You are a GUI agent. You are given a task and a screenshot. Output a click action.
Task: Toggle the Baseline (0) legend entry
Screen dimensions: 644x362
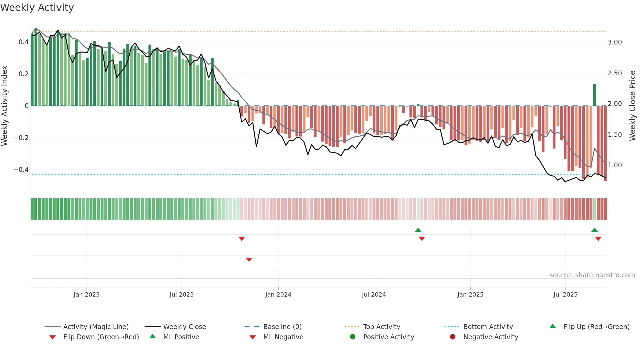coord(273,327)
